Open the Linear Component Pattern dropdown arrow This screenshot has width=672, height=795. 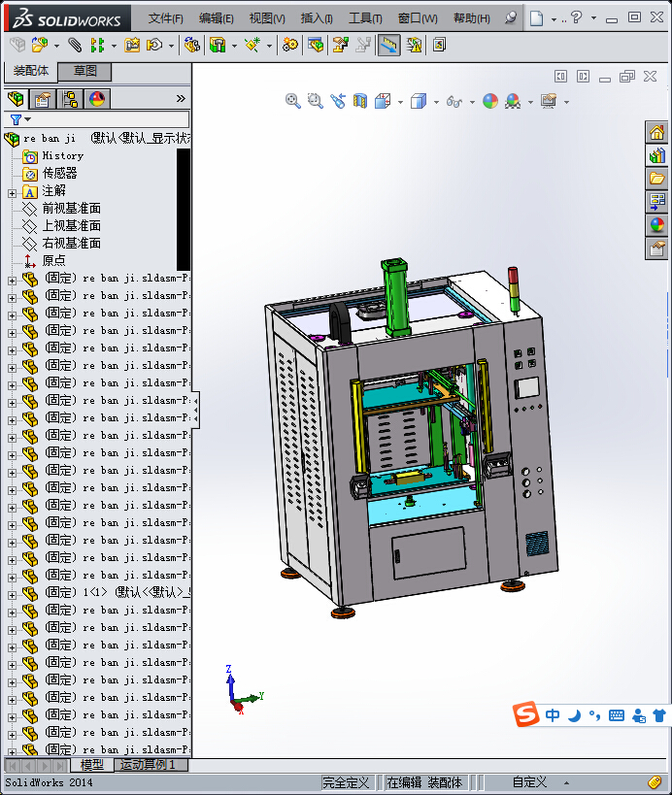click(114, 47)
